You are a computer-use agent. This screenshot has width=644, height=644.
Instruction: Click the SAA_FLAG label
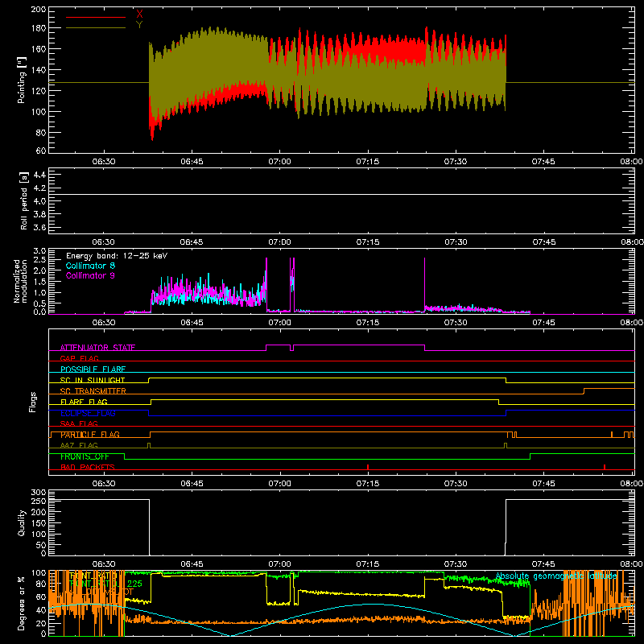(79, 423)
